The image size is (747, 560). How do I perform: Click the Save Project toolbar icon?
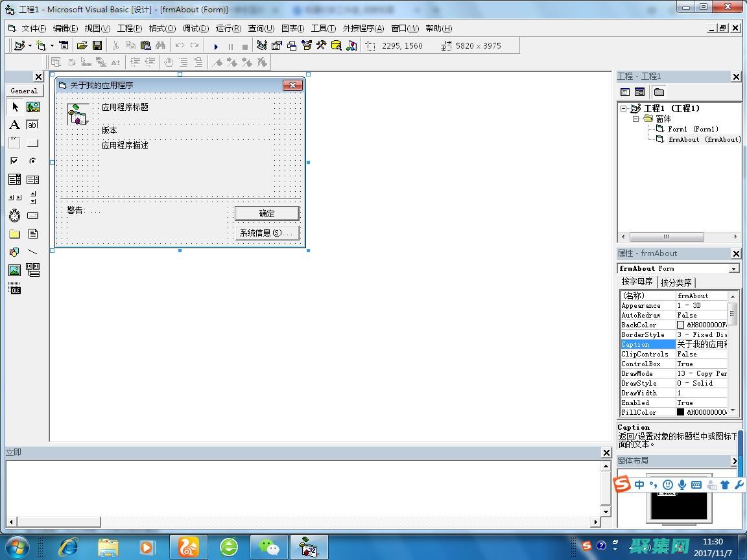[x=97, y=45]
